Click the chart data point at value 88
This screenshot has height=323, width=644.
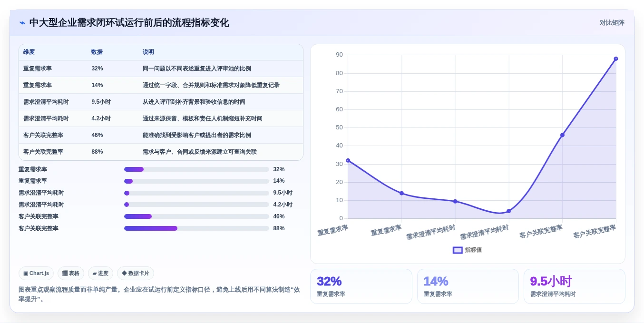pos(616,59)
